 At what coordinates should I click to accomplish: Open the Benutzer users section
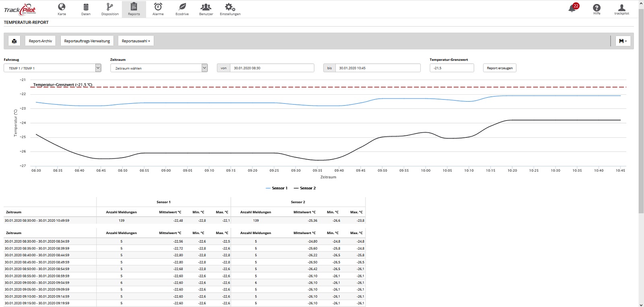click(x=206, y=9)
